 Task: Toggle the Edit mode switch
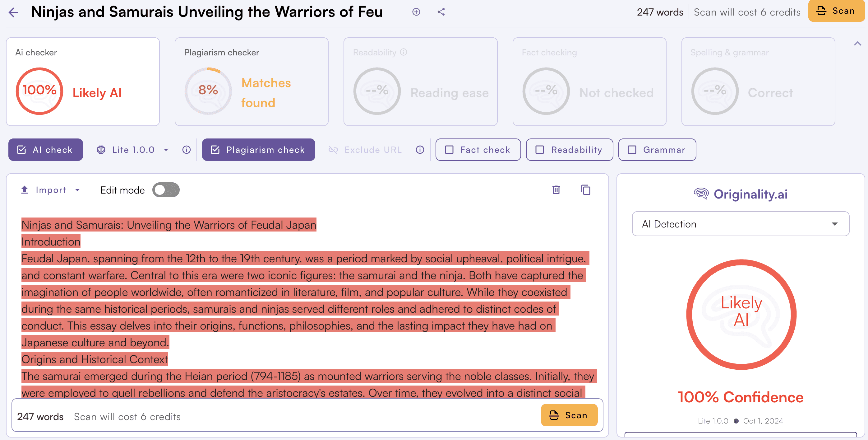click(x=166, y=190)
